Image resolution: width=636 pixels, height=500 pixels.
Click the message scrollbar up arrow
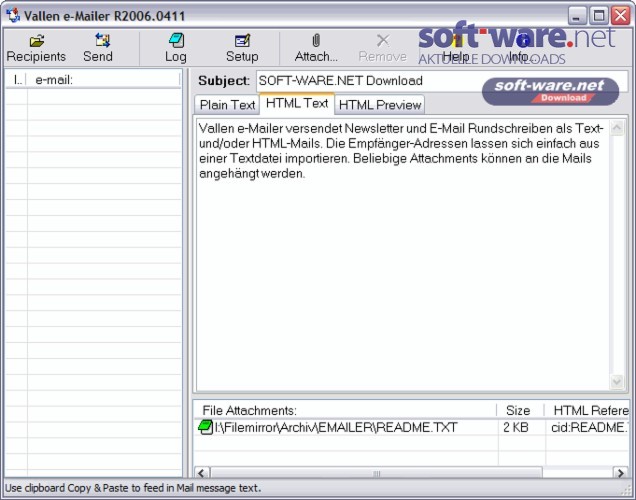pos(617,128)
